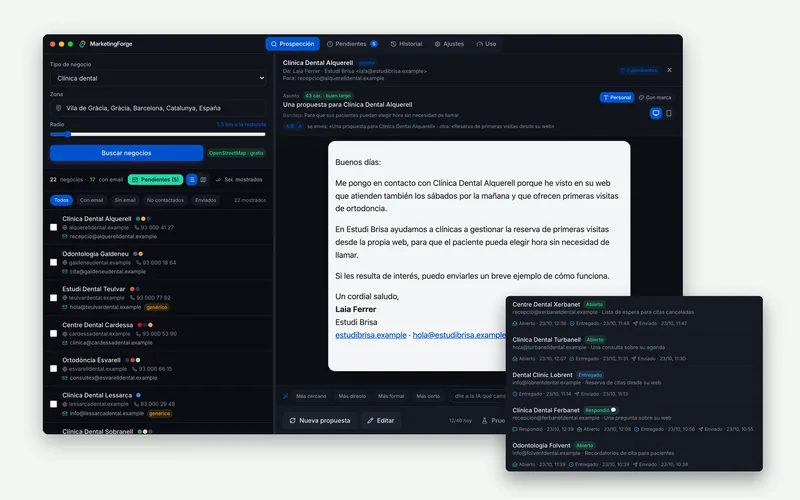Screen dimensions: 800x500
Task: Select the Con marca email style toggle
Action: tap(655, 97)
